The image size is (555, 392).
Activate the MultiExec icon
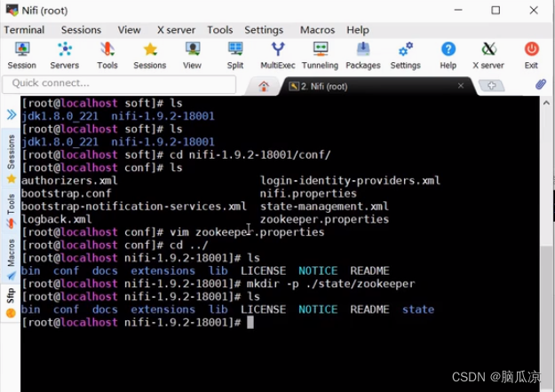coord(278,56)
